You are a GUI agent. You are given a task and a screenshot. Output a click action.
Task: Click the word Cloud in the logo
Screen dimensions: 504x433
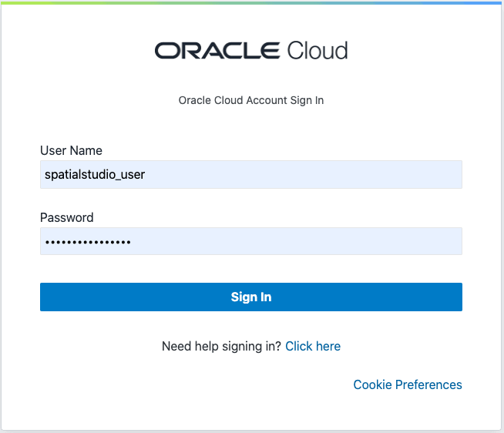coord(318,51)
